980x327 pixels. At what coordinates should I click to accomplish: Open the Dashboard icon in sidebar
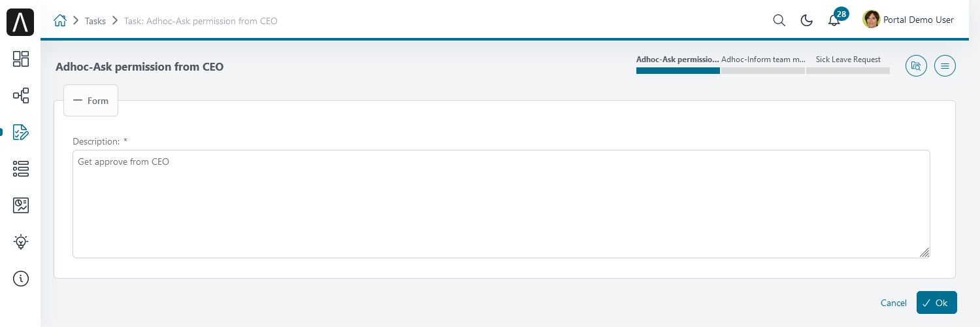click(21, 59)
